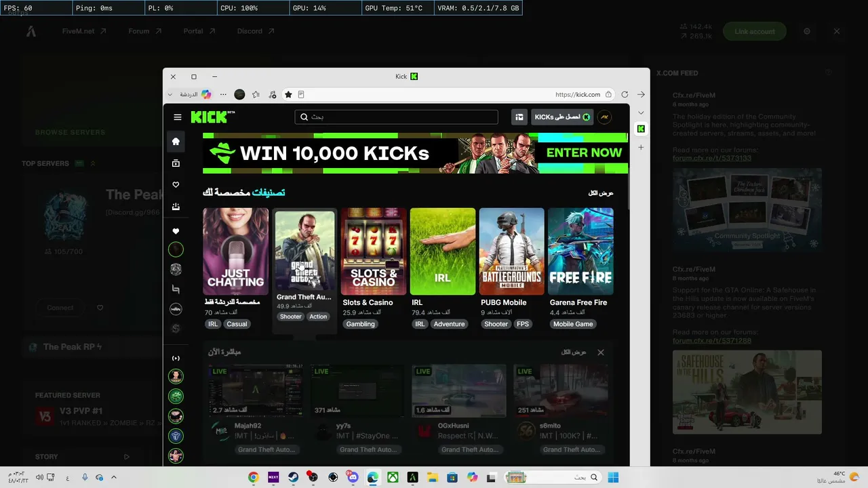This screenshot has width=868, height=488.
Task: Open the browser three-dots menu
Action: [223, 95]
